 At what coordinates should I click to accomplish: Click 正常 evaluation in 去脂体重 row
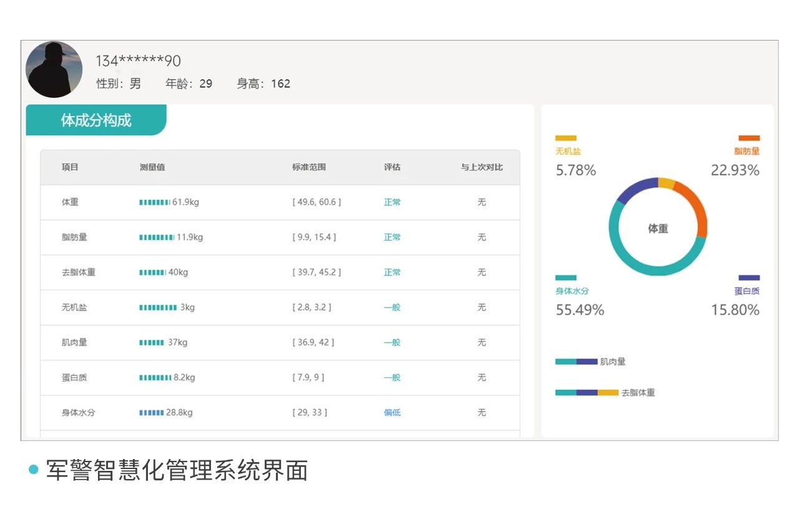392,272
